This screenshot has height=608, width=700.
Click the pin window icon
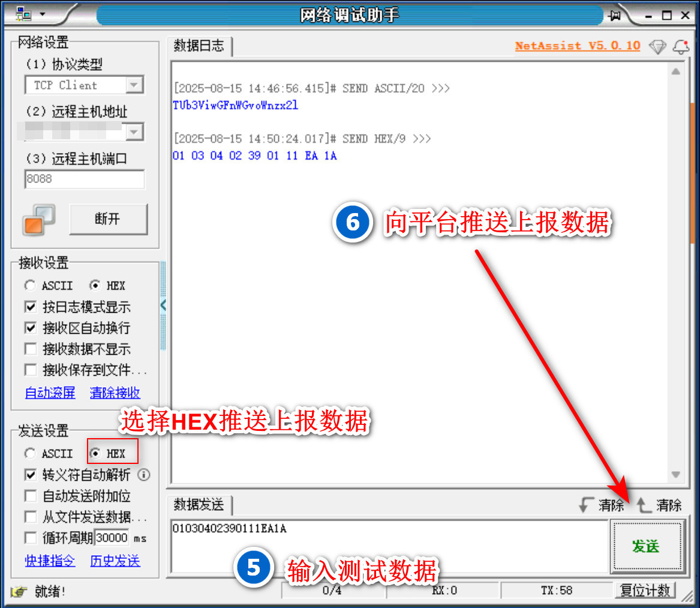coord(615,16)
